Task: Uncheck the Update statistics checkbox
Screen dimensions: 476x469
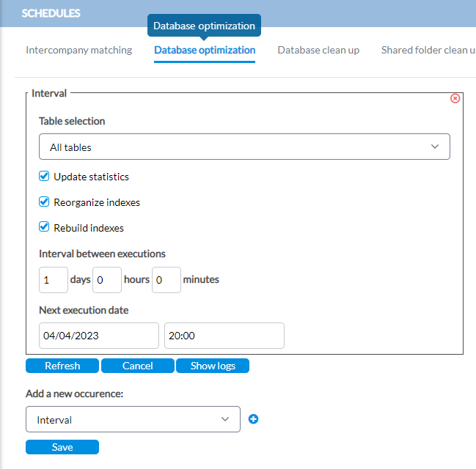Action: (44, 176)
